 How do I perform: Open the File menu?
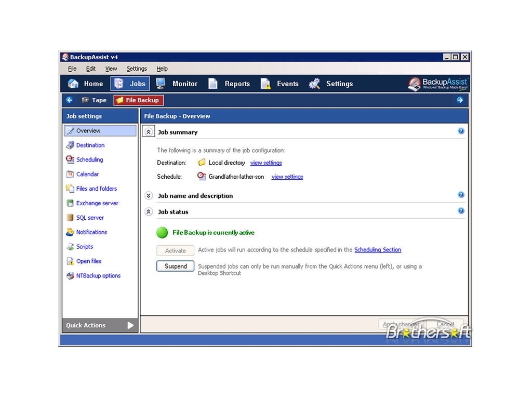click(x=72, y=69)
